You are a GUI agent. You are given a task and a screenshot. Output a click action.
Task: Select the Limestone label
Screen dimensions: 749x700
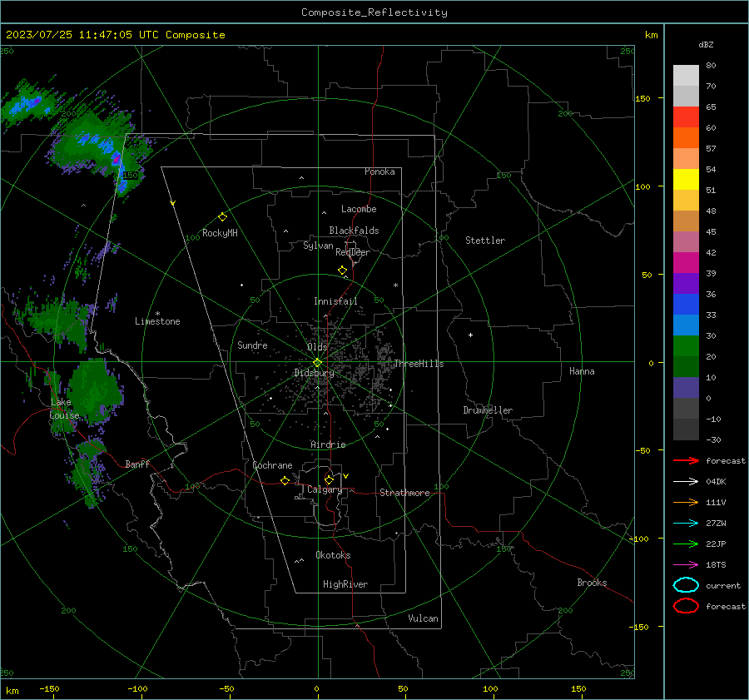157,321
